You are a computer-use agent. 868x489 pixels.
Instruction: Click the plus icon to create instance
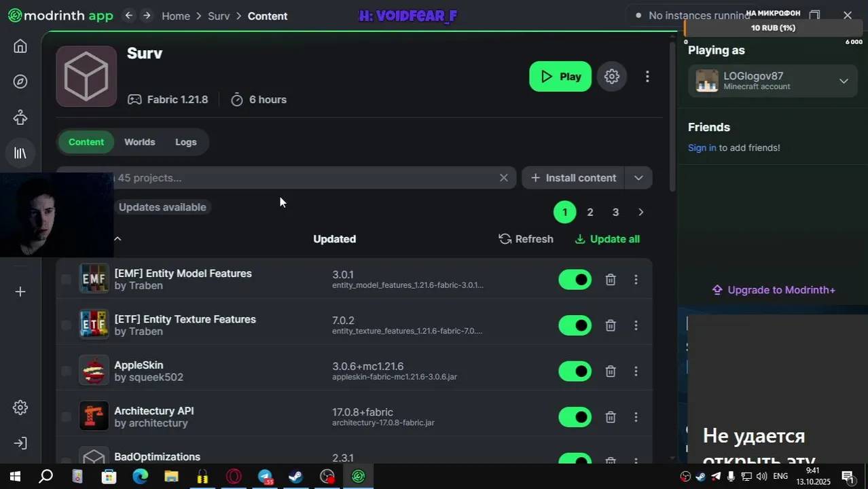tap(20, 291)
